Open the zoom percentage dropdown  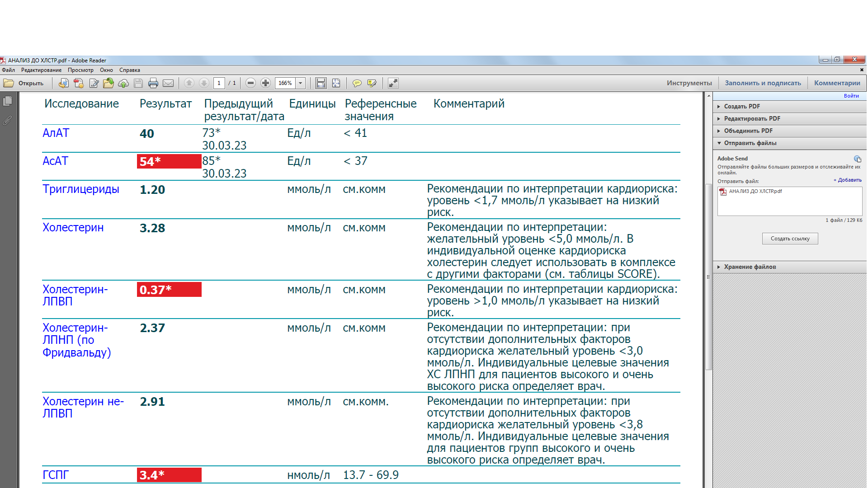300,83
